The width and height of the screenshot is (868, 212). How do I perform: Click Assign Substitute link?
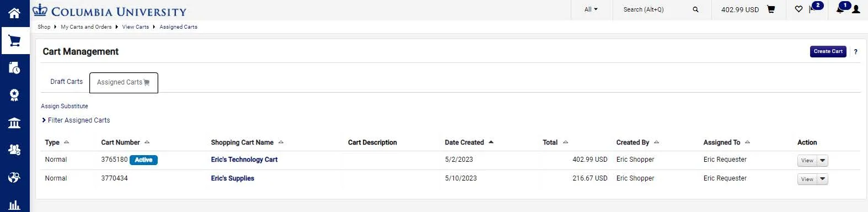pos(64,106)
